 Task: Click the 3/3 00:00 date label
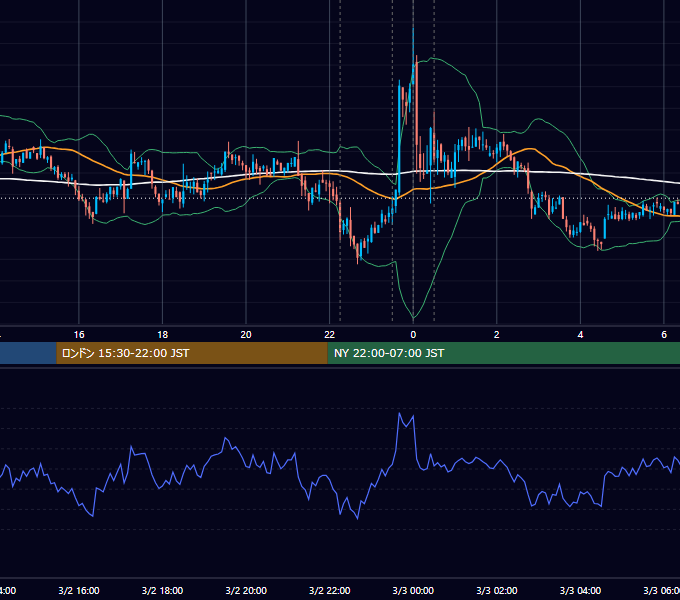coord(413,590)
